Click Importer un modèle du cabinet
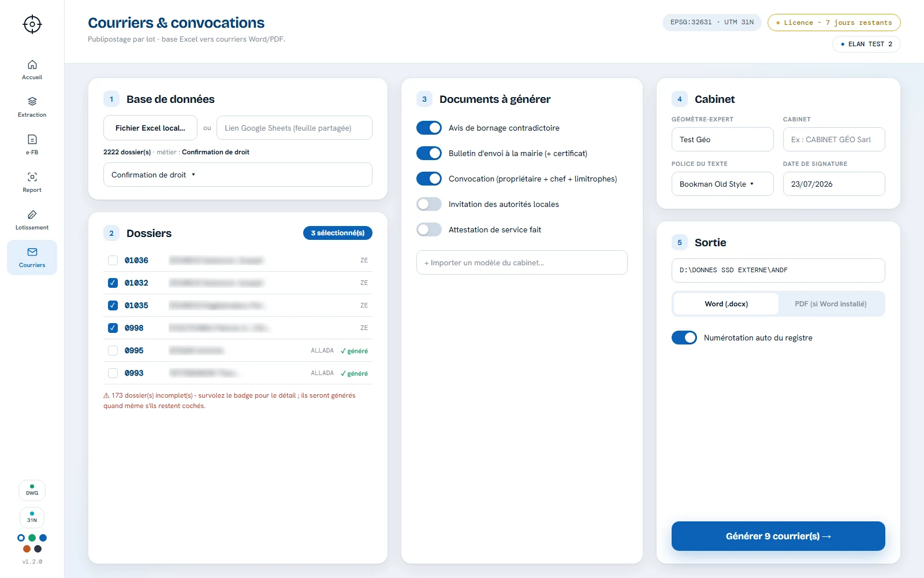924x578 pixels. (522, 262)
